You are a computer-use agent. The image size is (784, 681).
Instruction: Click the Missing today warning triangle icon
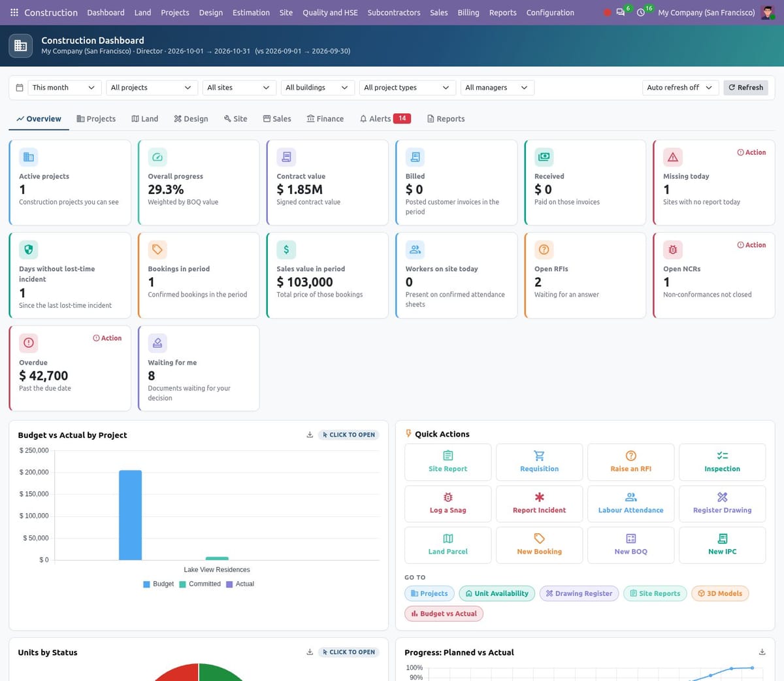pyautogui.click(x=673, y=157)
